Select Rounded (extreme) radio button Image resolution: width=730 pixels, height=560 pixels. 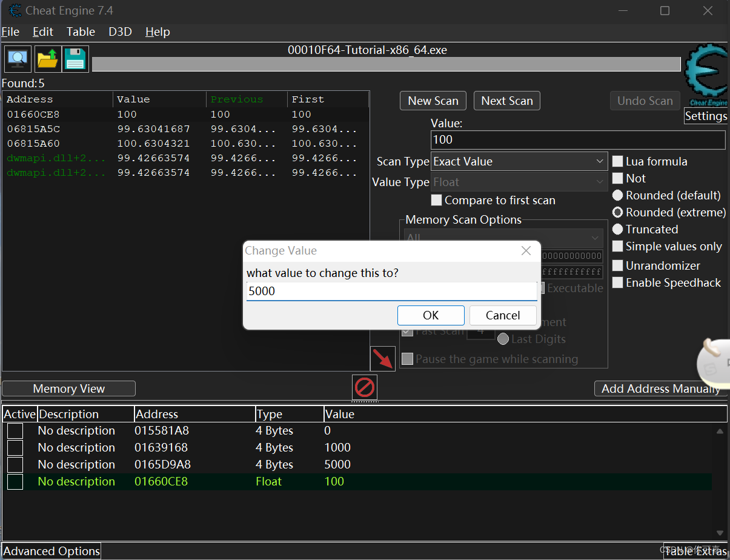[617, 212]
